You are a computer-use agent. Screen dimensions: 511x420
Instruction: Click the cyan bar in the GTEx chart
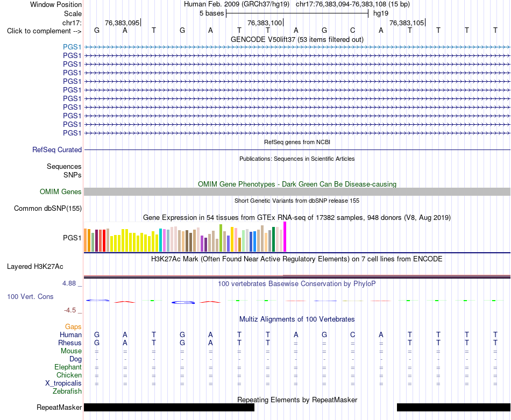160,240
